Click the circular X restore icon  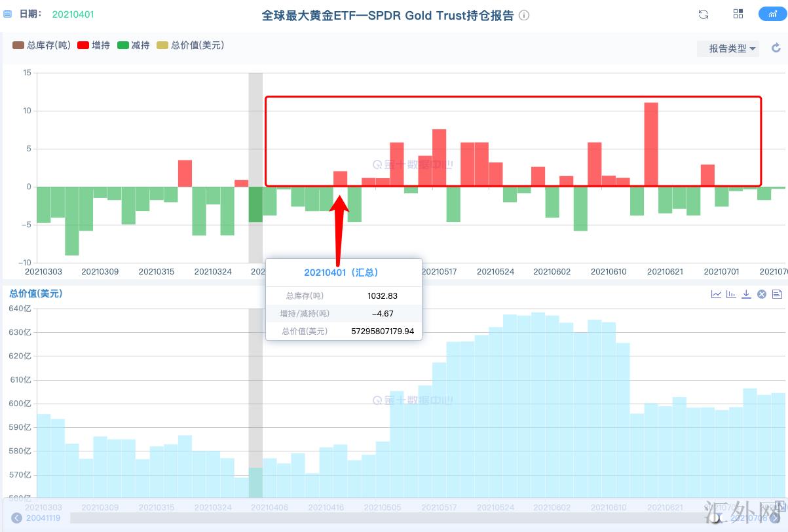(762, 294)
